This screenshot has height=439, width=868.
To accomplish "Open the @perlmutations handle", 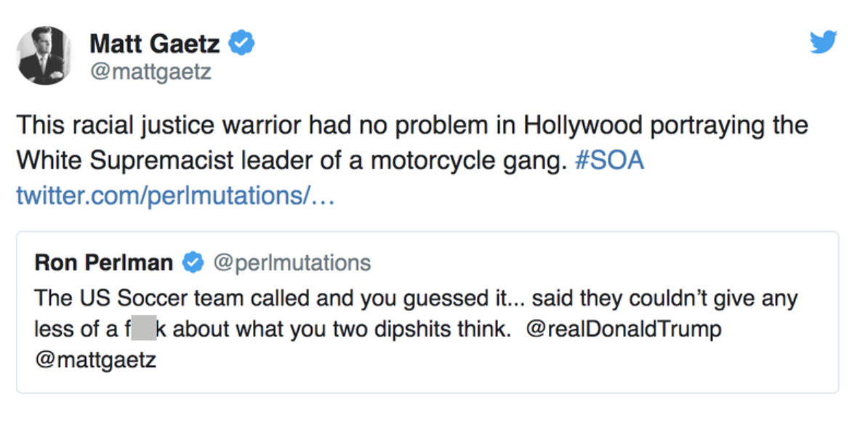I will point(291,263).
